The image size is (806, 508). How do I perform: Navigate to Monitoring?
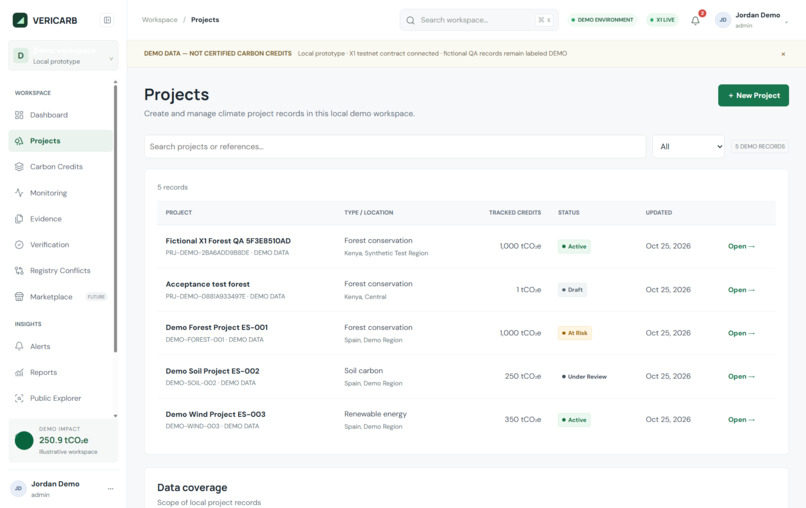pyautogui.click(x=61, y=193)
